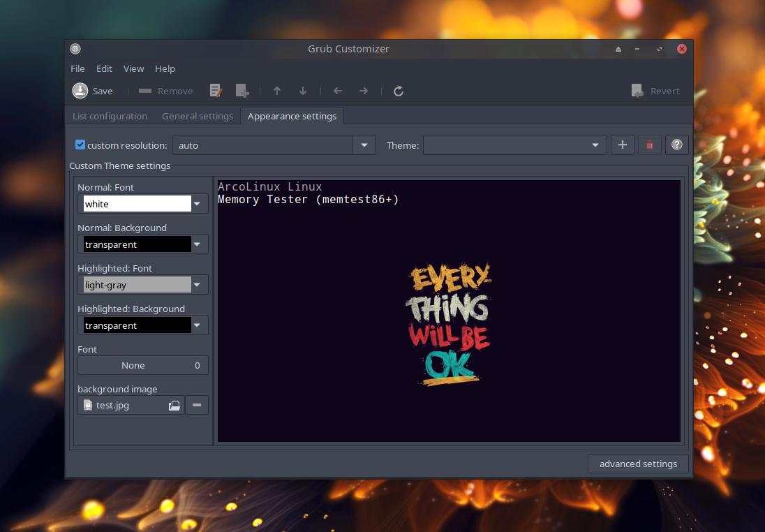Click the plus icon to add theme
This screenshot has width=765, height=532.
(622, 145)
